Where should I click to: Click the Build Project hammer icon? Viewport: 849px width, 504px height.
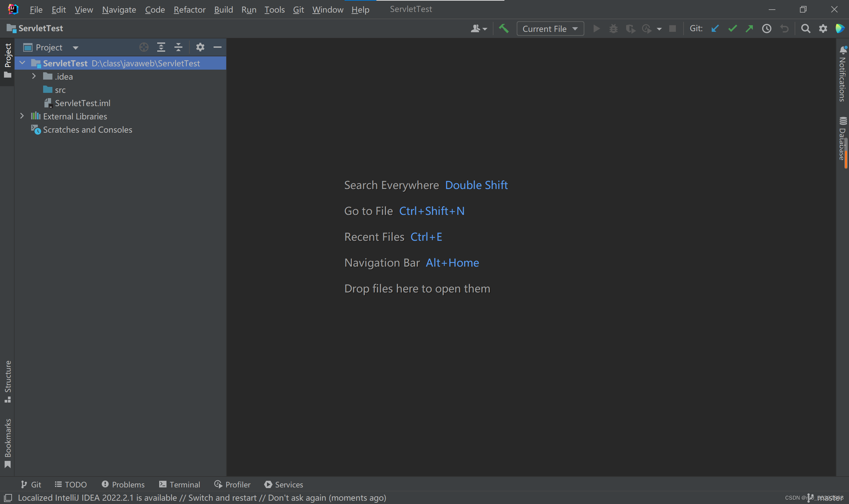coord(504,29)
